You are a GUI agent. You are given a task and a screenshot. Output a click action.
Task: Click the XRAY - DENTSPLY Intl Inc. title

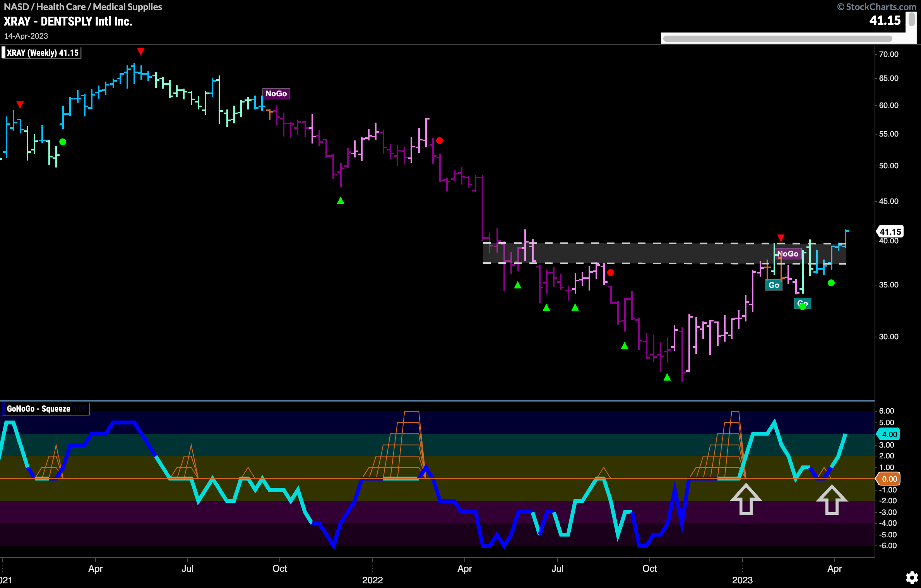(68, 21)
